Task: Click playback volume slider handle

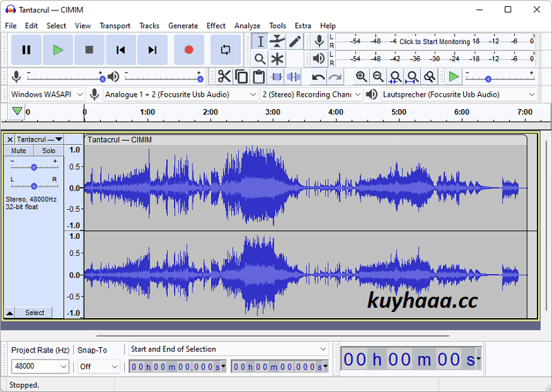Action: [200, 79]
